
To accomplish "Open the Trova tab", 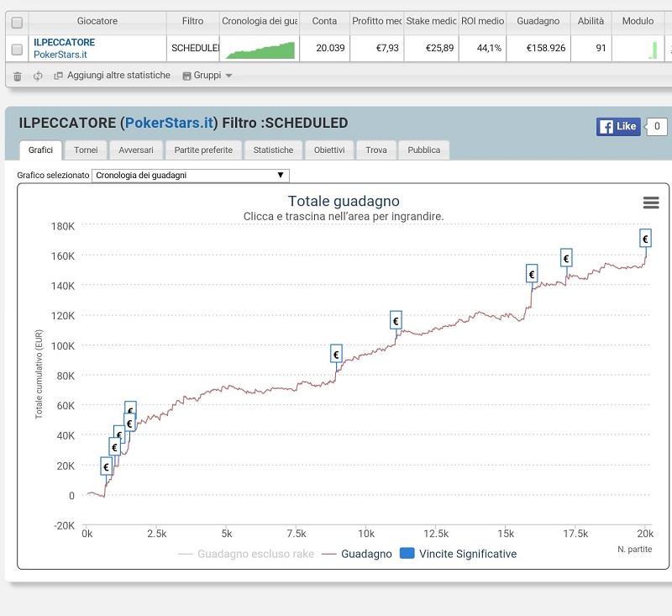I will 376,150.
